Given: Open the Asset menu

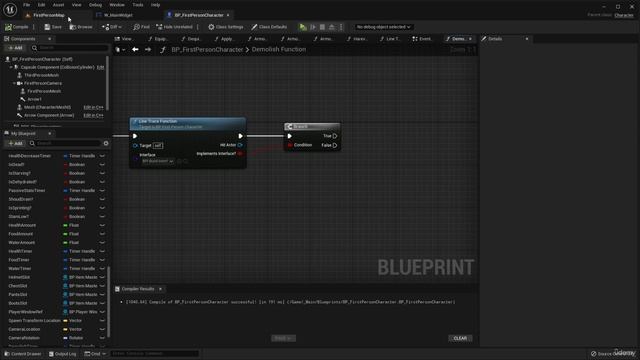Looking at the screenshot, I should pyautogui.click(x=58, y=5).
